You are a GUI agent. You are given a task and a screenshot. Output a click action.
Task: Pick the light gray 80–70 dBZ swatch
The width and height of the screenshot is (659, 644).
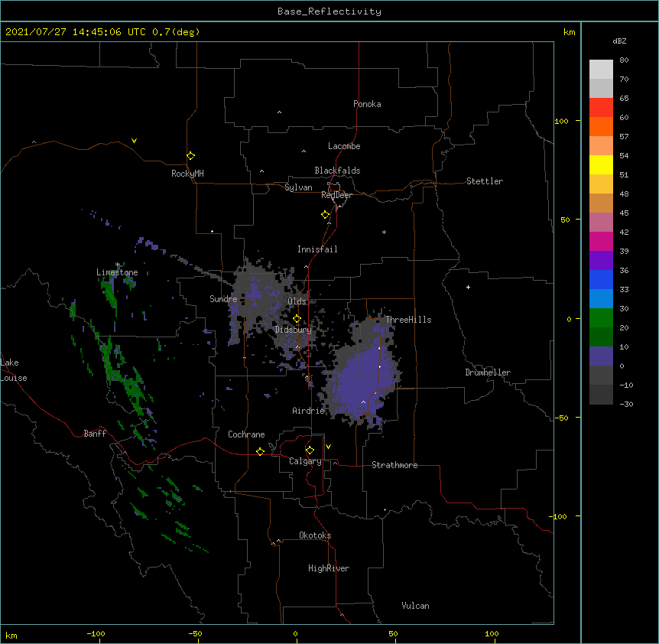click(601, 70)
